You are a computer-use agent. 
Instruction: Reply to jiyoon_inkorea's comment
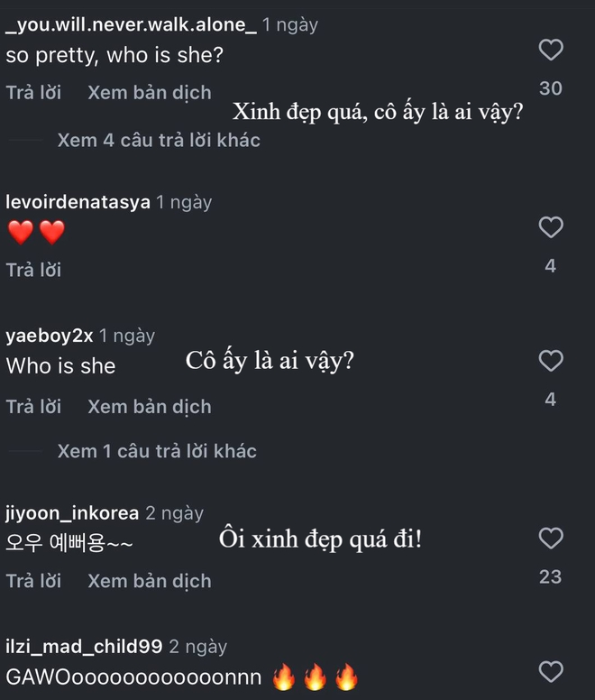(x=33, y=581)
